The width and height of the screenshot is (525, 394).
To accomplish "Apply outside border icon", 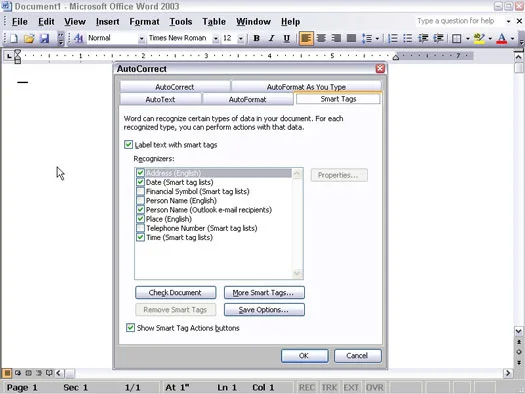I will [457, 38].
